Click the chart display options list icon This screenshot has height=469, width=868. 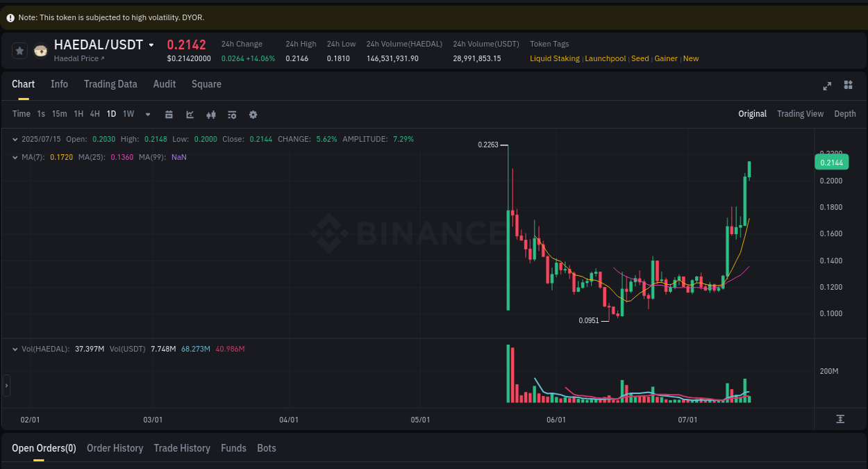tap(232, 114)
